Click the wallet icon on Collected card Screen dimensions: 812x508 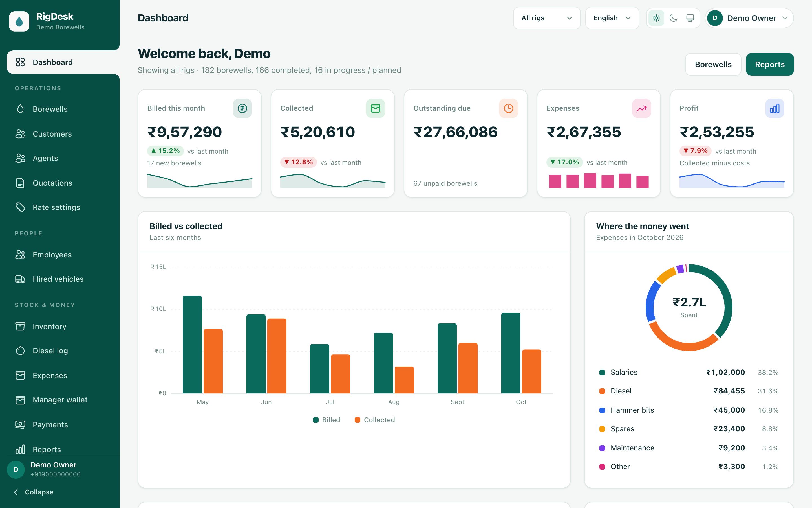pyautogui.click(x=376, y=108)
